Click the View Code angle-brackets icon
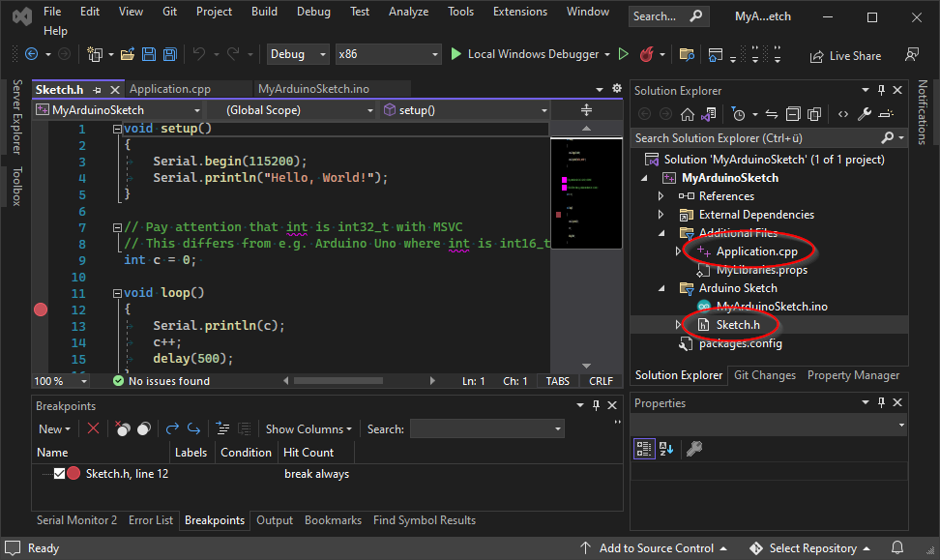This screenshot has height=560, width=940. (x=843, y=114)
